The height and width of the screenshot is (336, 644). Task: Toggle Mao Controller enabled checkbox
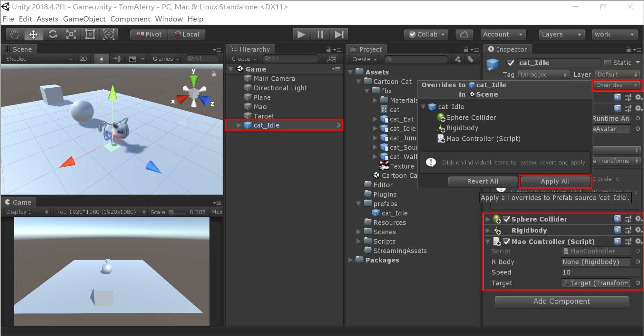coord(506,241)
